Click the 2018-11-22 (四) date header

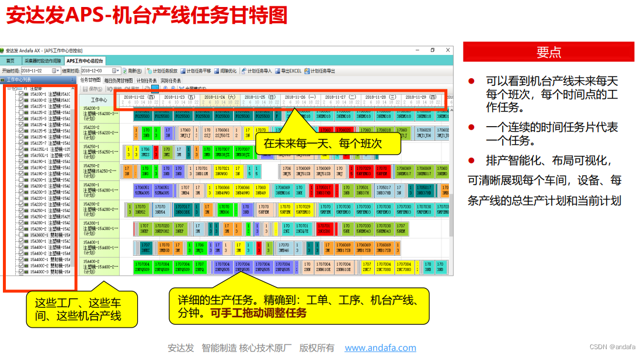pos(139,98)
